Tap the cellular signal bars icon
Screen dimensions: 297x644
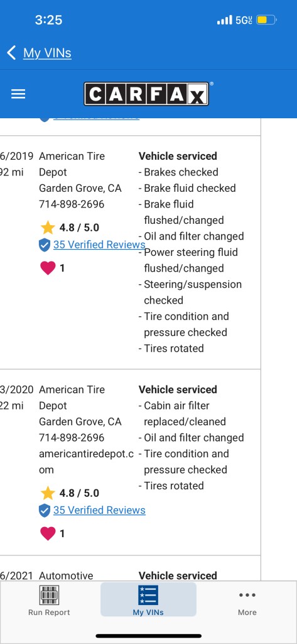[x=225, y=19]
